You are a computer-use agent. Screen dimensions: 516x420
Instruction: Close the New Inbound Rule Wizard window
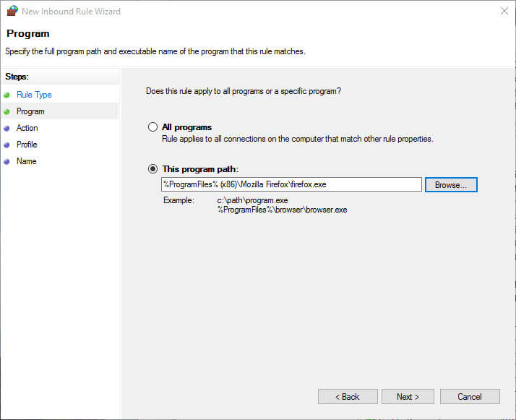504,11
